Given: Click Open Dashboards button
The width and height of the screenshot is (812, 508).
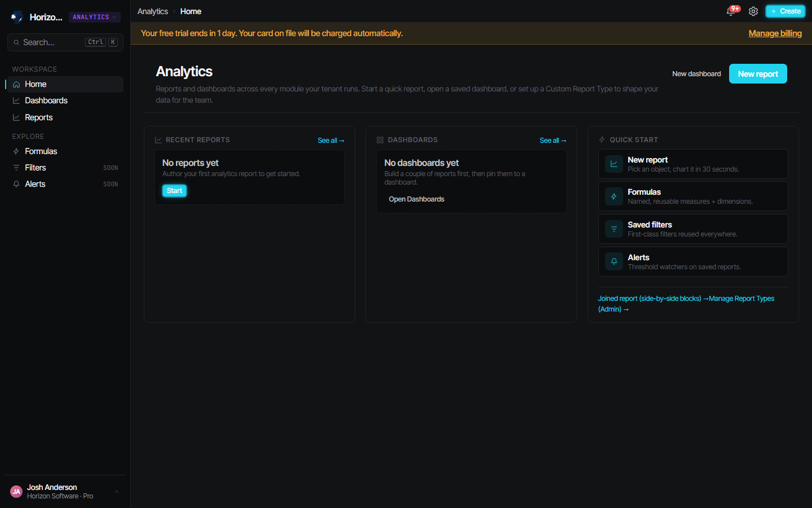Looking at the screenshot, I should (x=416, y=199).
